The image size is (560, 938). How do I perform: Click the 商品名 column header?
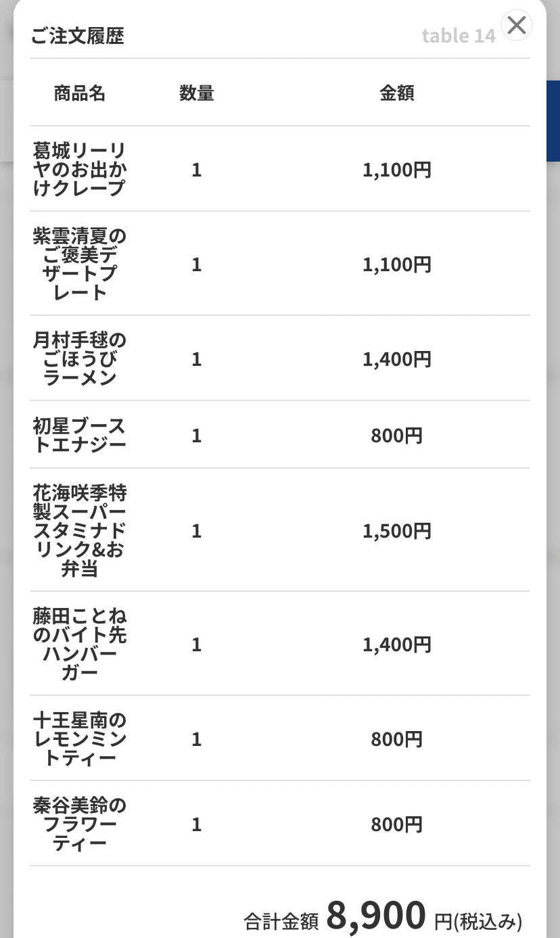coord(80,93)
